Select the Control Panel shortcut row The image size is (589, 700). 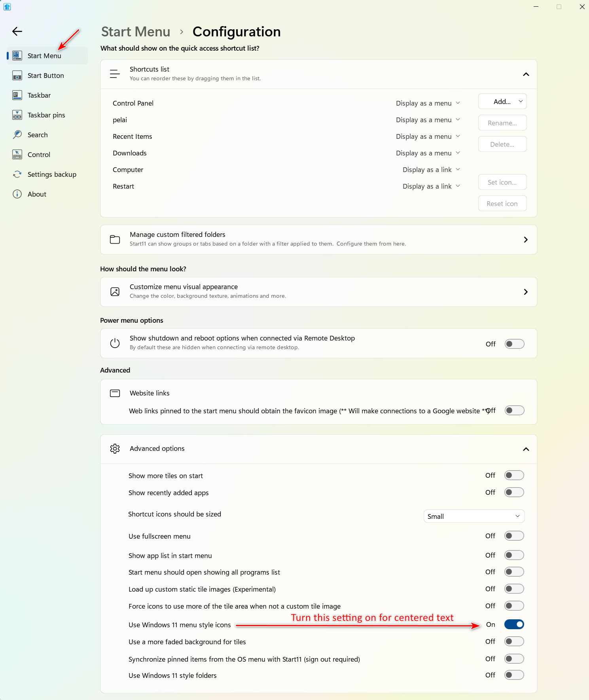[x=287, y=103]
